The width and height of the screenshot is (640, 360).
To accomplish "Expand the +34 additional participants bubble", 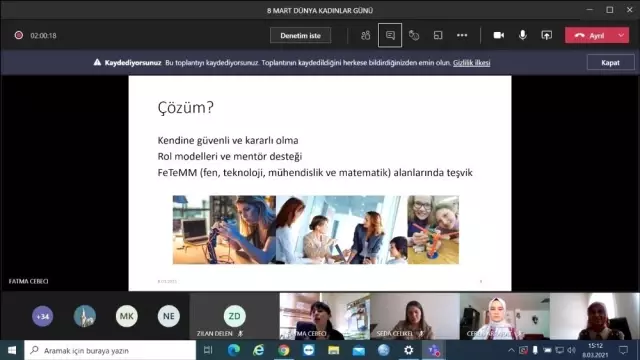I will (x=42, y=316).
